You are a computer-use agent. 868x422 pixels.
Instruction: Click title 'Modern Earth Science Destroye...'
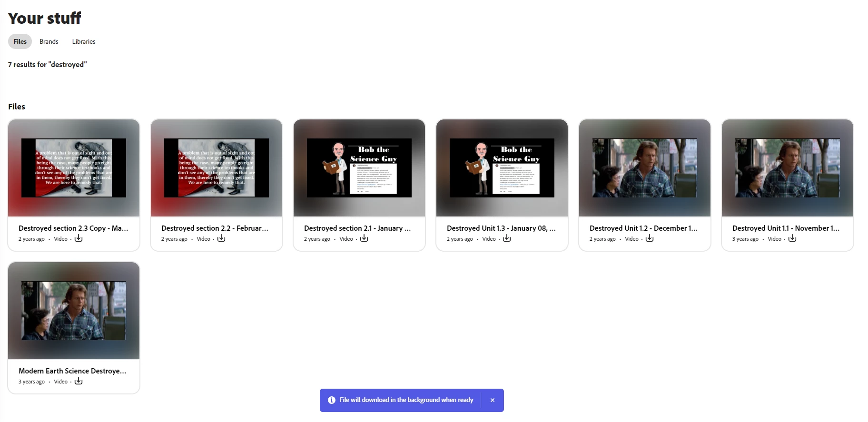(x=72, y=371)
